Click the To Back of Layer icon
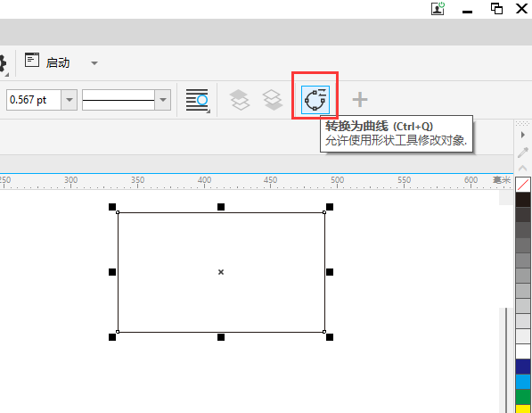Screen dimensions: 532x413 [x=273, y=100]
